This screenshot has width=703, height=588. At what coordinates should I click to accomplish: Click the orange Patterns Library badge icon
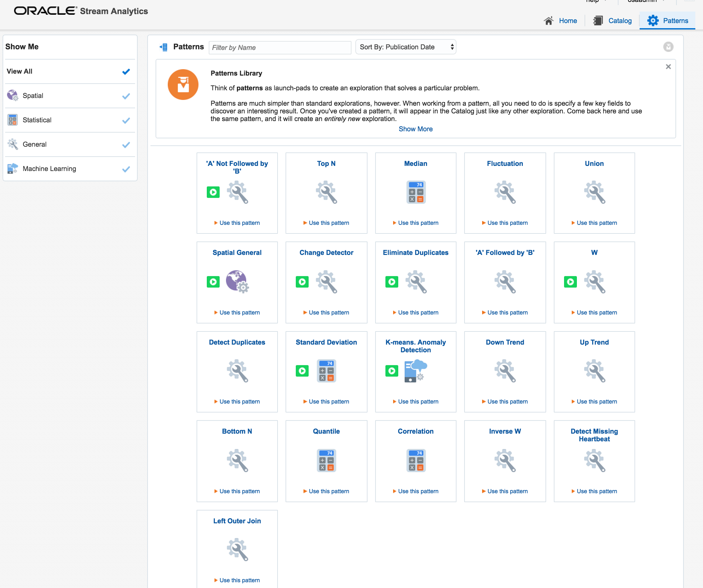[183, 85]
